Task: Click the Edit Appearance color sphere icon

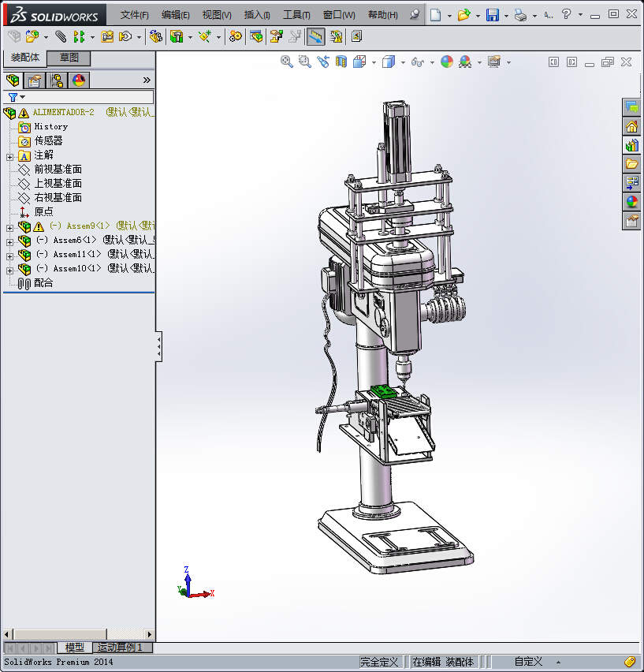Action: pyautogui.click(x=447, y=62)
